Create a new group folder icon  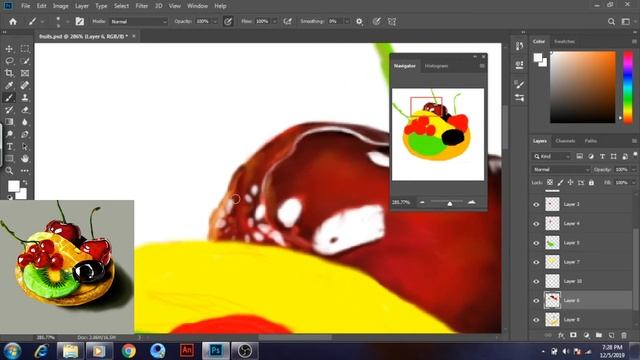point(599,335)
